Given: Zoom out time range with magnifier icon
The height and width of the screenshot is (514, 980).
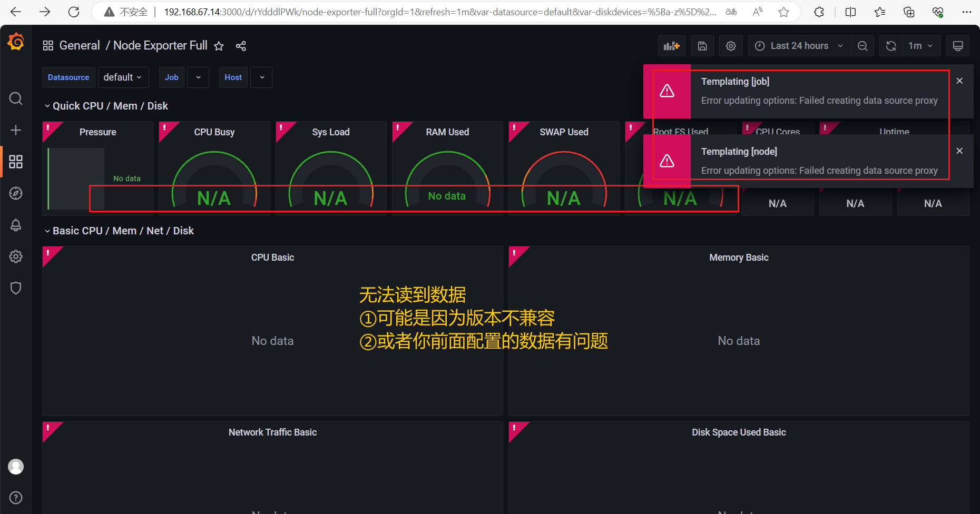Looking at the screenshot, I should [x=863, y=46].
